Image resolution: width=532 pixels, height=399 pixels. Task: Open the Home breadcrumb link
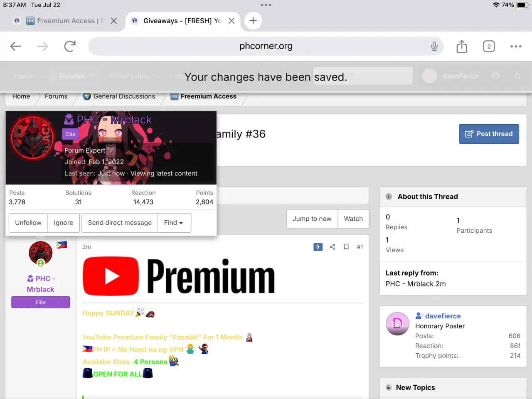[21, 96]
